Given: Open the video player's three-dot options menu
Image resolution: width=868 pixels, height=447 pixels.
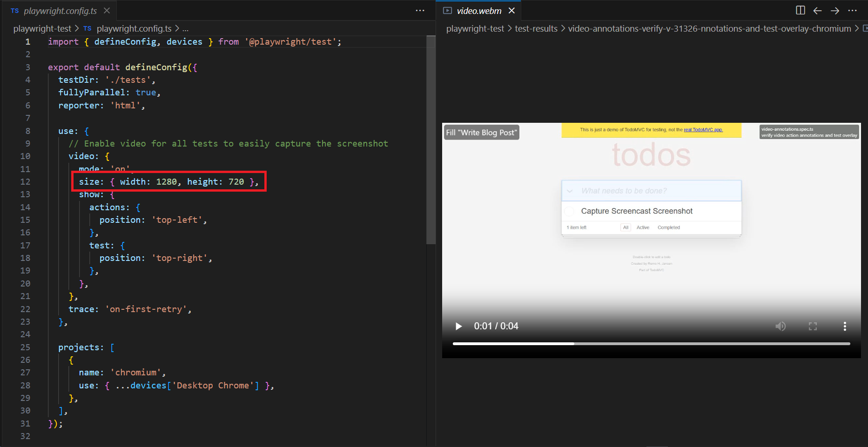Looking at the screenshot, I should click(x=845, y=326).
